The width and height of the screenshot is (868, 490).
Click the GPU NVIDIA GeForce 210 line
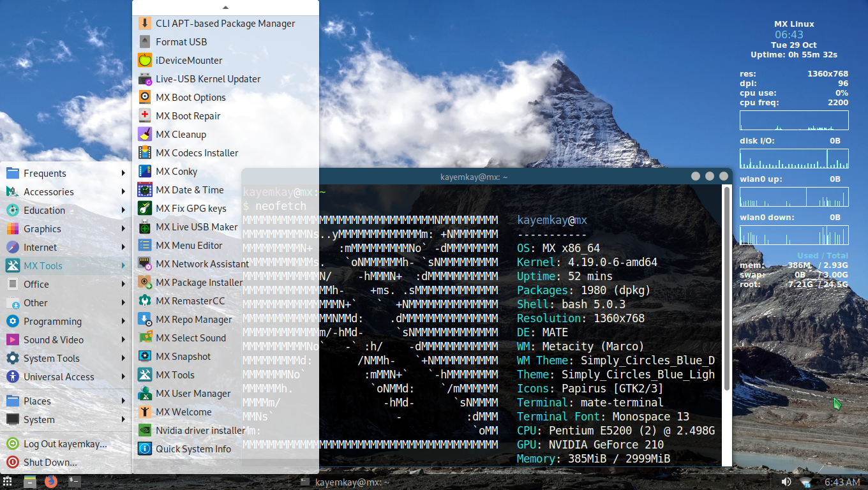pyautogui.click(x=590, y=445)
